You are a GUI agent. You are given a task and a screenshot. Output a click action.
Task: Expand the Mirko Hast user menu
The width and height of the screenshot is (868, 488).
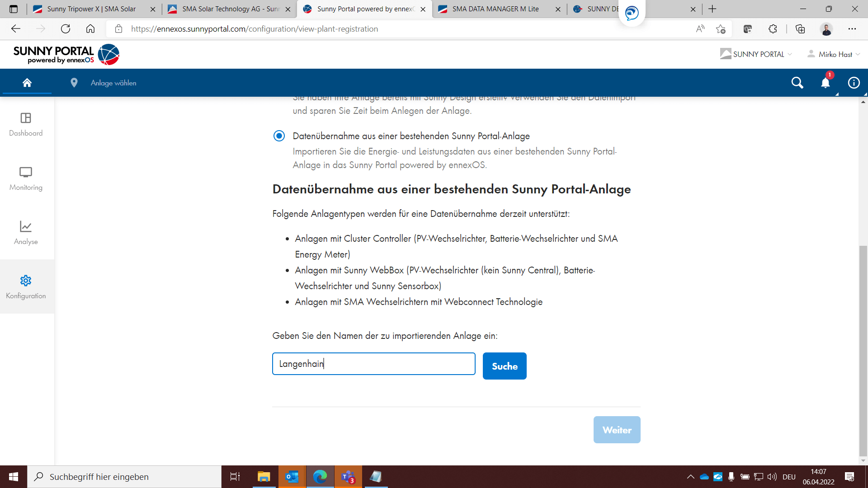834,54
